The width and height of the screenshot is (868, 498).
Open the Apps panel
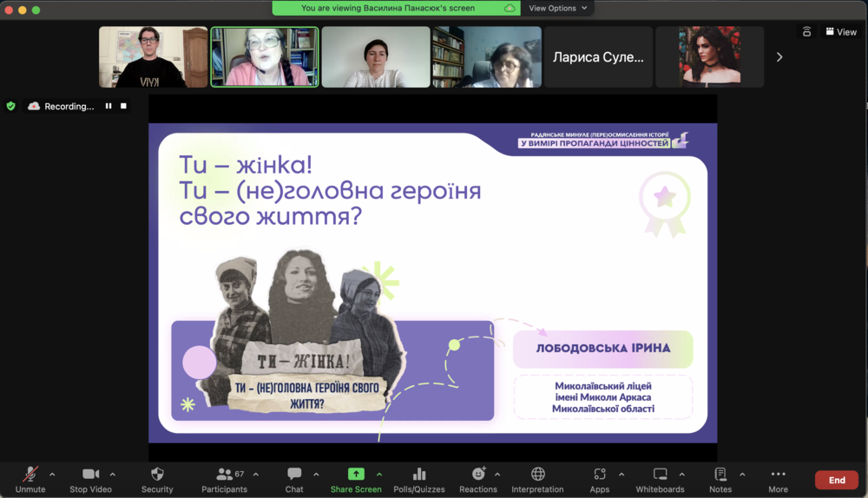tap(600, 480)
